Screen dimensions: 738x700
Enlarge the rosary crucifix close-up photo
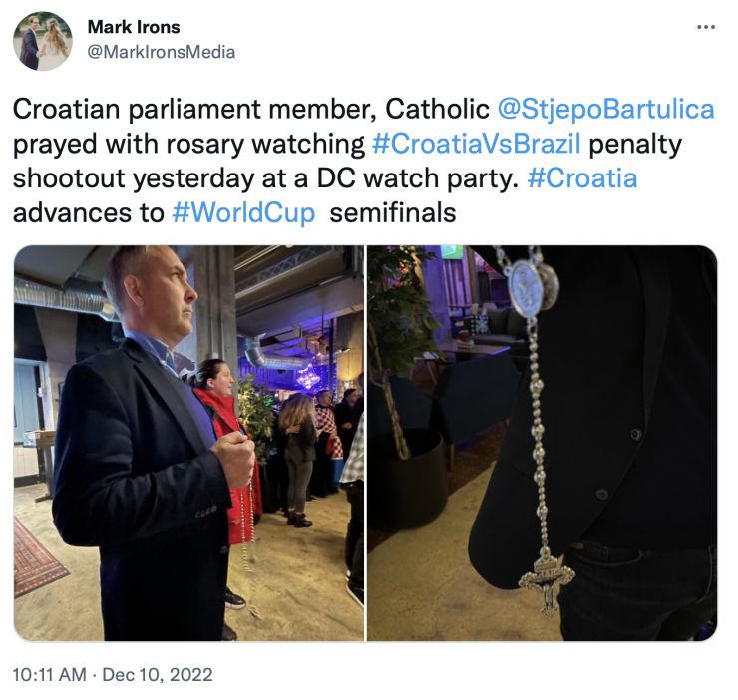point(543,443)
